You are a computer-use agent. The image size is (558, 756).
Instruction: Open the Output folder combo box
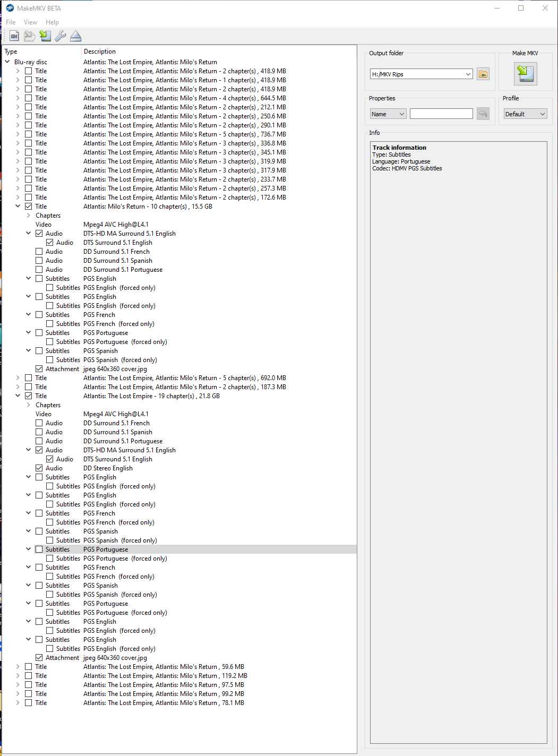(422, 74)
